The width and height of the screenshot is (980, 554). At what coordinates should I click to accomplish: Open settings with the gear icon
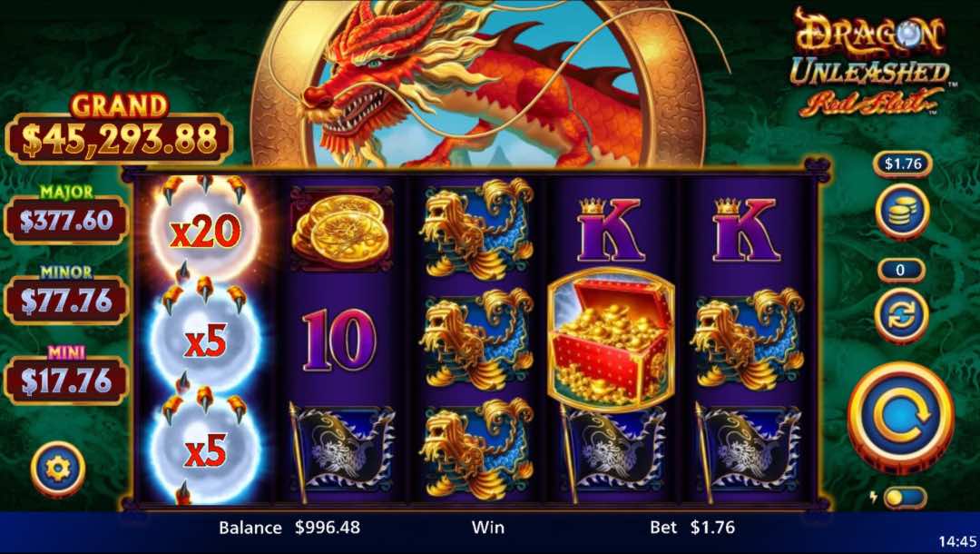pos(57,469)
